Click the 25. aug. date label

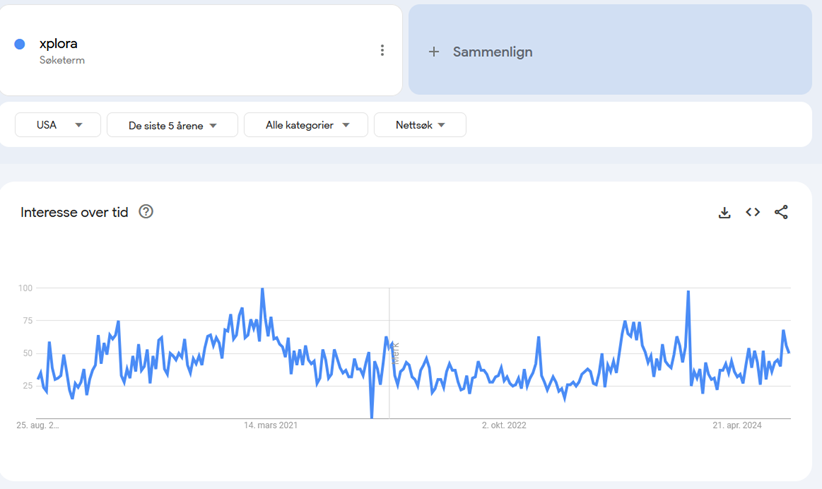(x=37, y=425)
